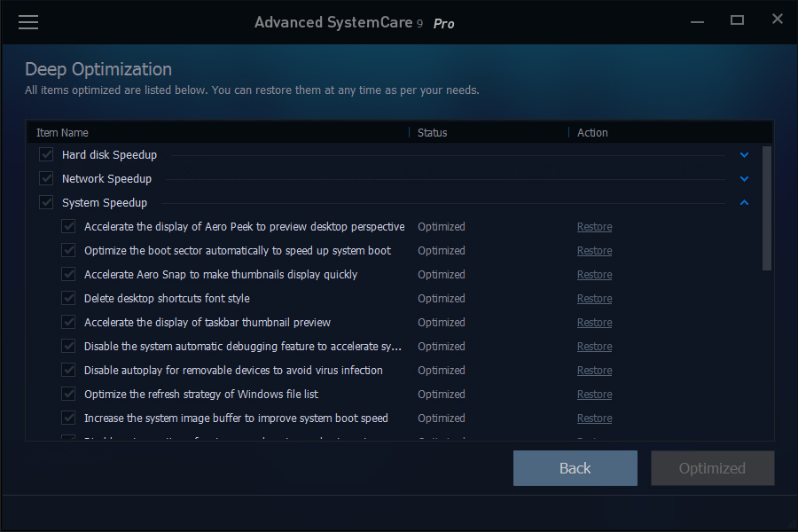Select text 'Delete desktop shortcuts font style'

click(167, 298)
